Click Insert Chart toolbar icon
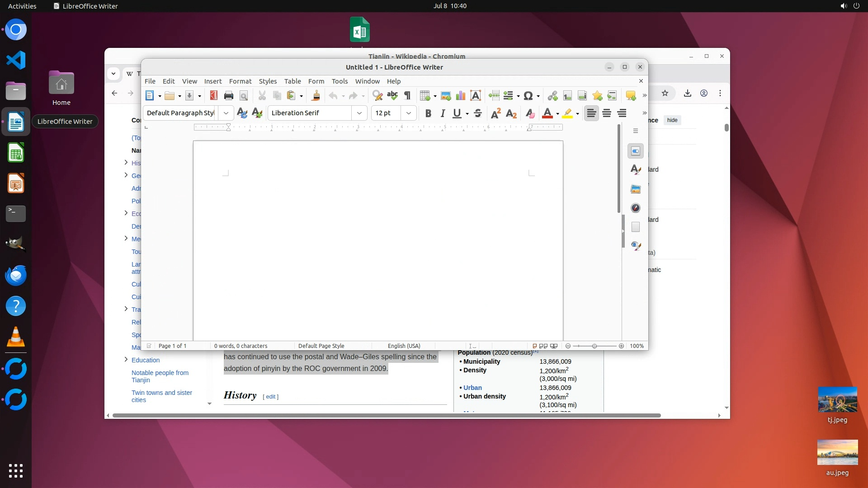This screenshot has height=488, width=868. [461, 95]
